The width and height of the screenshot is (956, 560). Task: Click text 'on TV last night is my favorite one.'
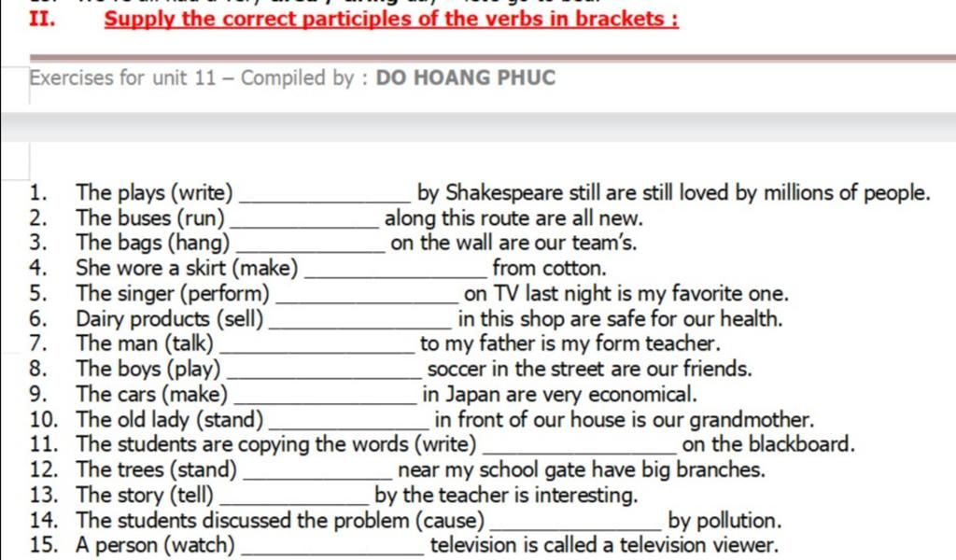click(x=626, y=294)
